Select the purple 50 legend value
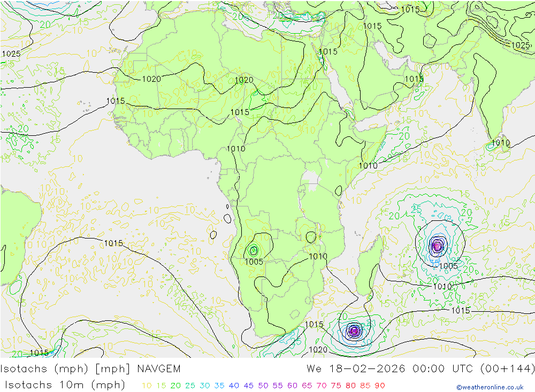Viewport: 535px width, 392px height. pos(263,386)
